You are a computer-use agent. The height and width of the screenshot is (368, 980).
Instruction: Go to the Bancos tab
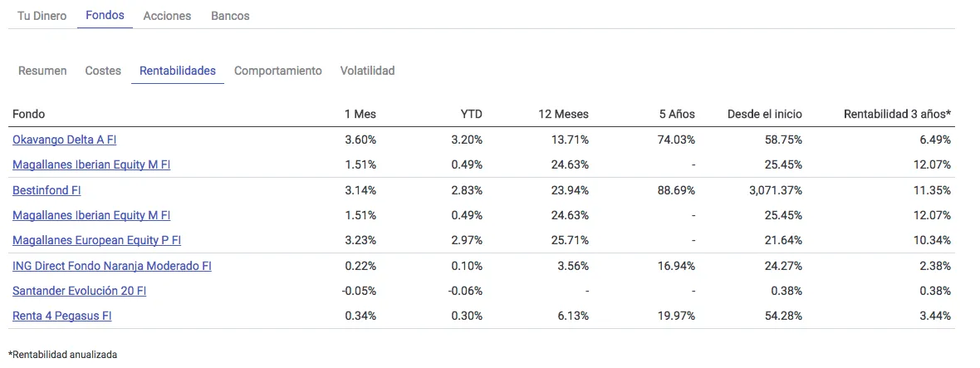[230, 16]
